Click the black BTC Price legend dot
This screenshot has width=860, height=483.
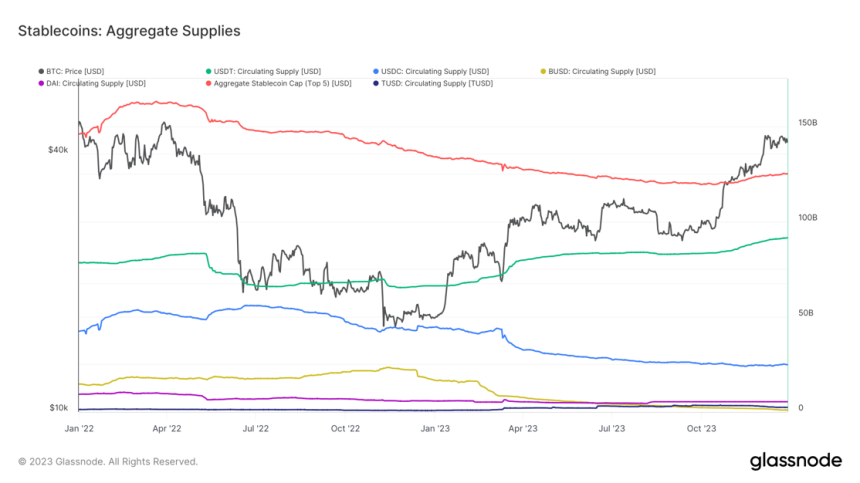coord(40,71)
